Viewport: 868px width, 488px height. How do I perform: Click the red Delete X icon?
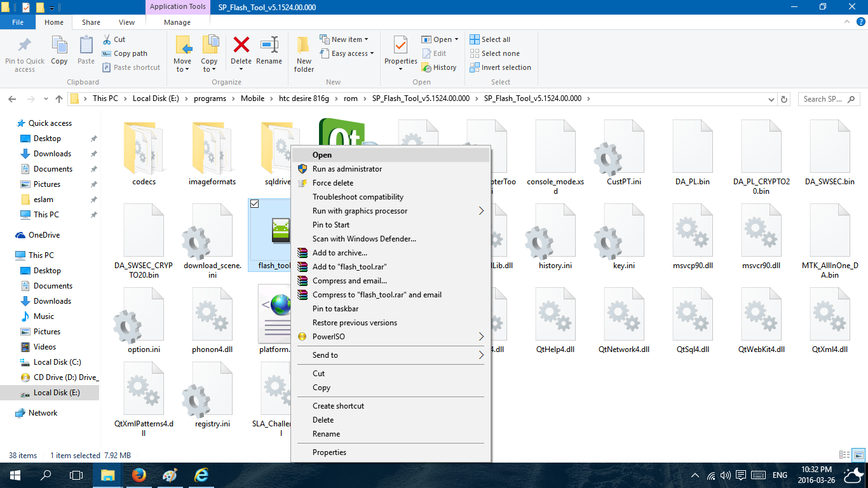241,44
